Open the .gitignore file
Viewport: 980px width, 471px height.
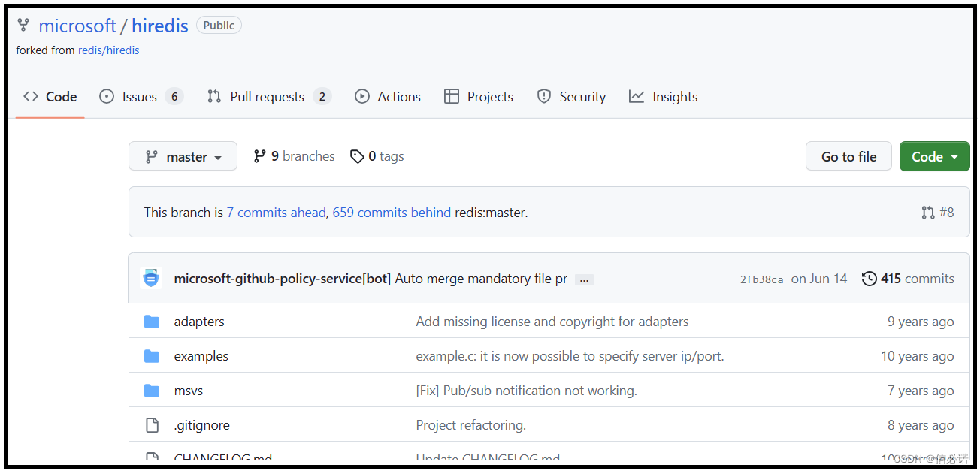[202, 425]
